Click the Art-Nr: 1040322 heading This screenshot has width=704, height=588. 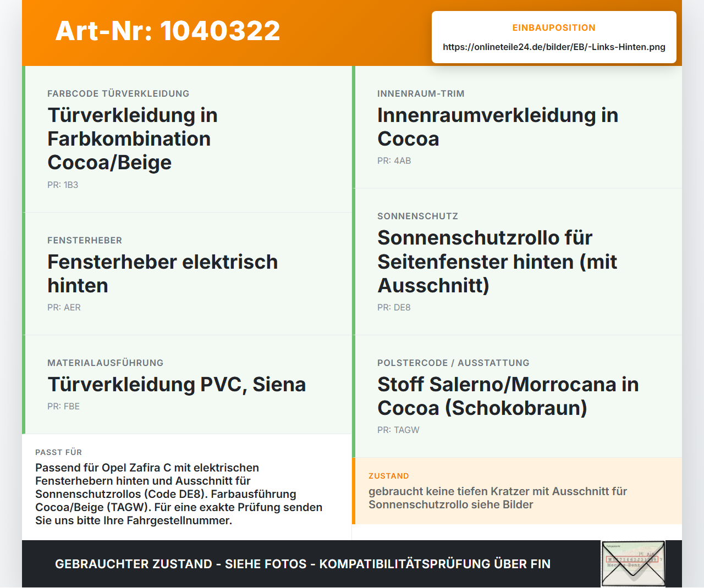168,31
